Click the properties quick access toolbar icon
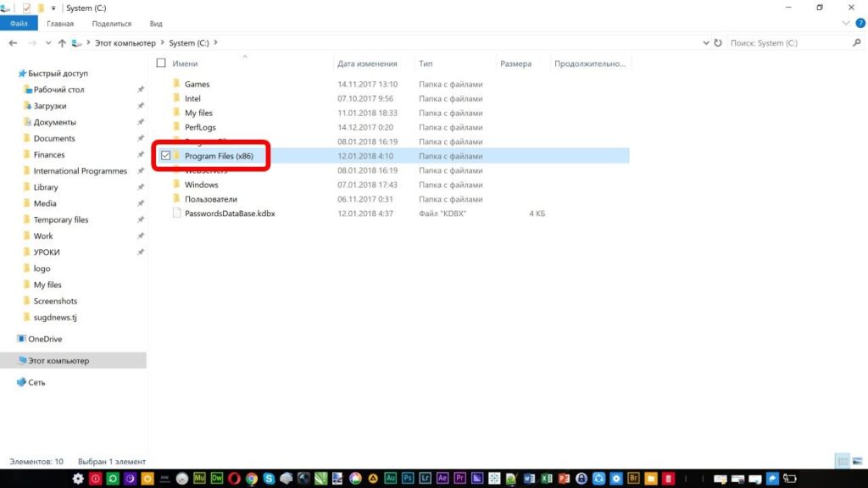 tap(26, 8)
